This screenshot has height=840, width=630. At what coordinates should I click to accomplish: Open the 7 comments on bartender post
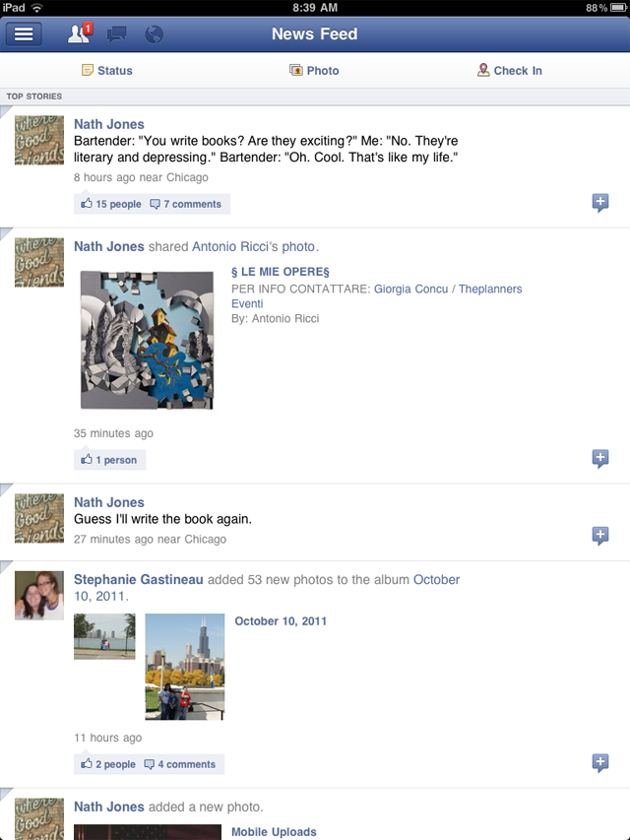[x=185, y=204]
